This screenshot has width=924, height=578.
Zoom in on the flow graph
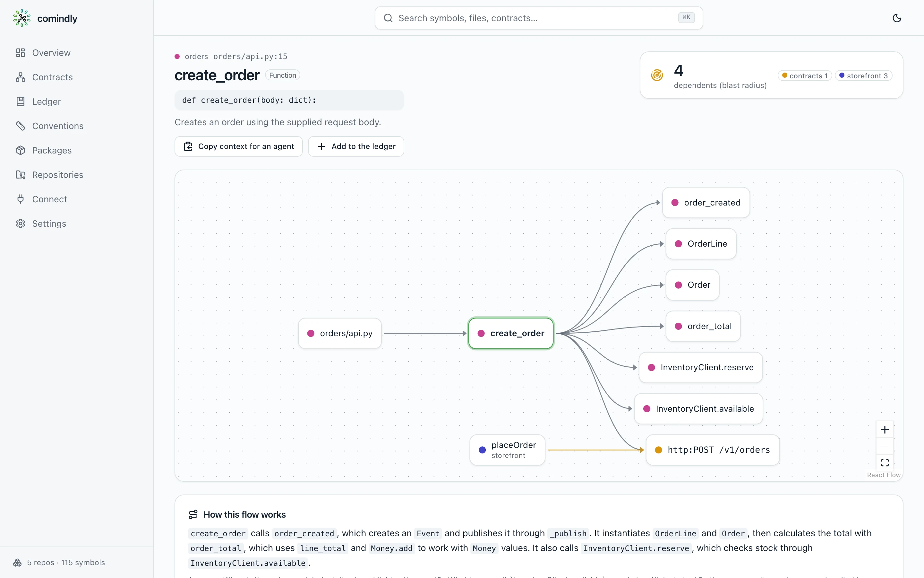click(885, 430)
